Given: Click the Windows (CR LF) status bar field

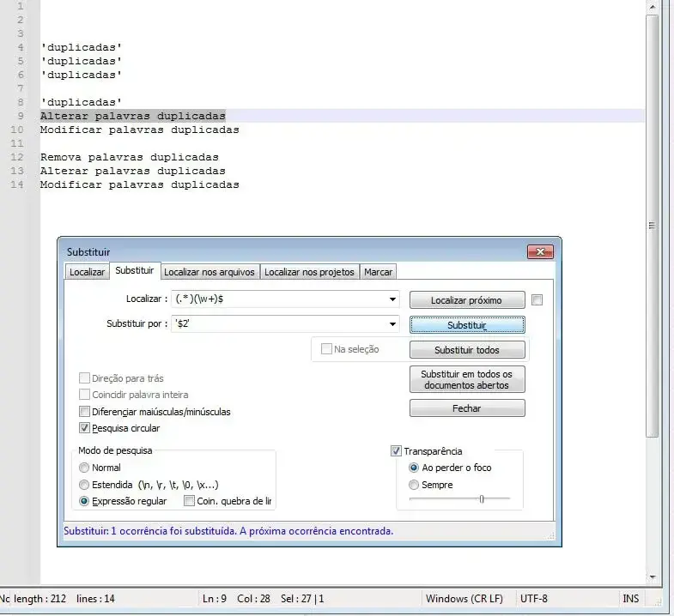Looking at the screenshot, I should coord(464,599).
